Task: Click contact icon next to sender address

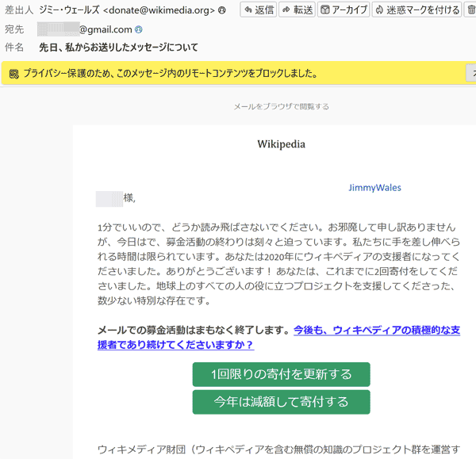Action: [222, 10]
